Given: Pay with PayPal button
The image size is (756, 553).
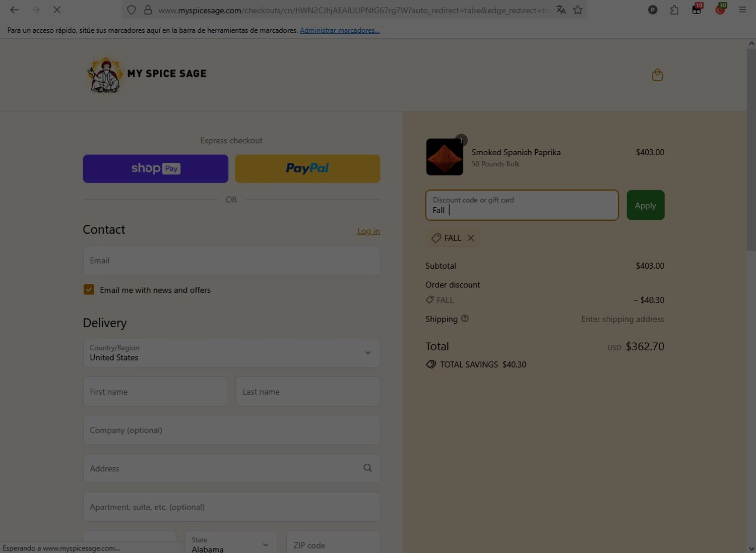Looking at the screenshot, I should click(x=307, y=169).
